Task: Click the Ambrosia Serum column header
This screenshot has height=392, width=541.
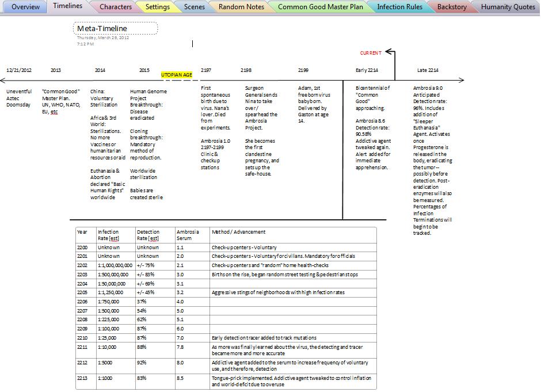Action: (x=188, y=235)
